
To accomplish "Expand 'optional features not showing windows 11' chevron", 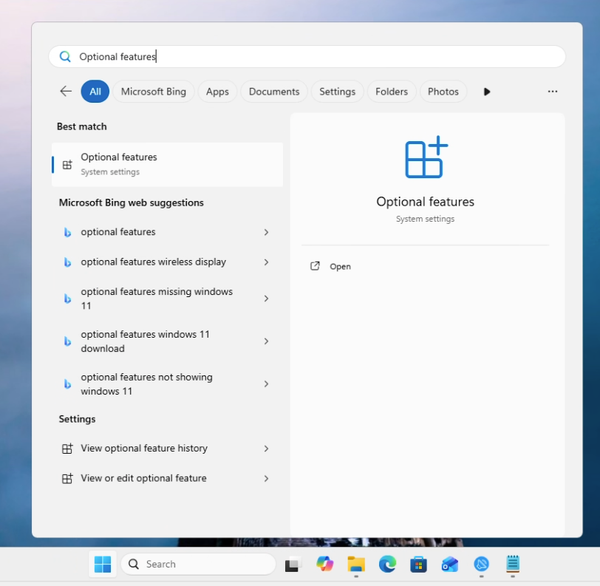I will [266, 384].
